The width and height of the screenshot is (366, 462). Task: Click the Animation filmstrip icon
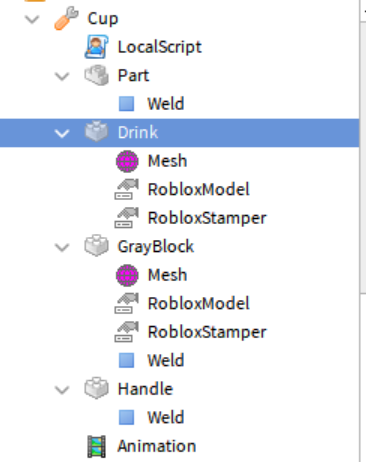(97, 446)
